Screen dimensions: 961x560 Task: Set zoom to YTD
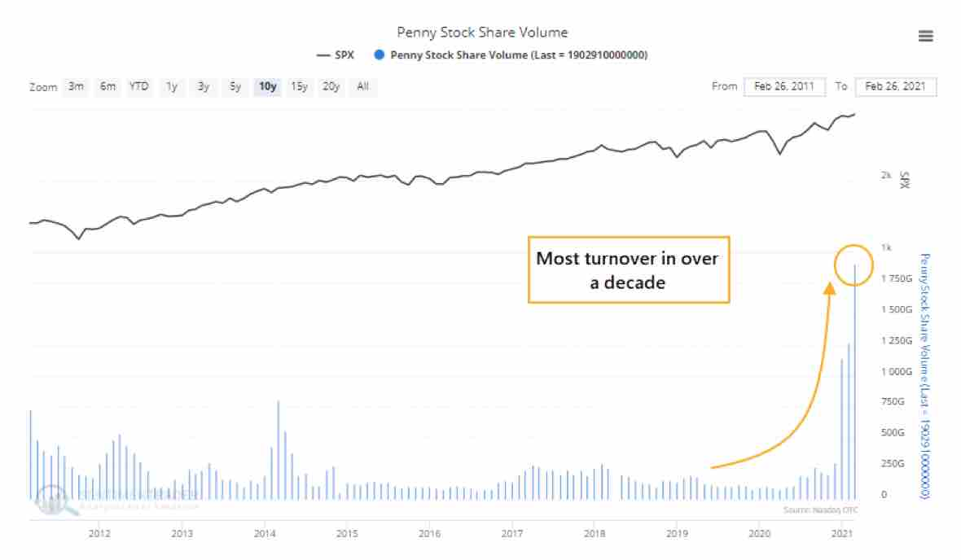139,86
